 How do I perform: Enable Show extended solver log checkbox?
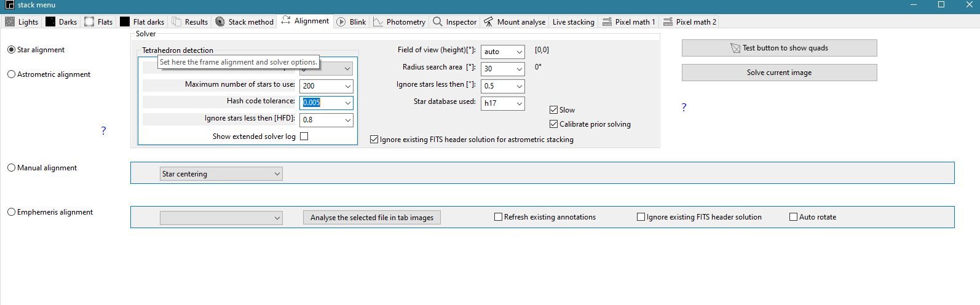(304, 137)
